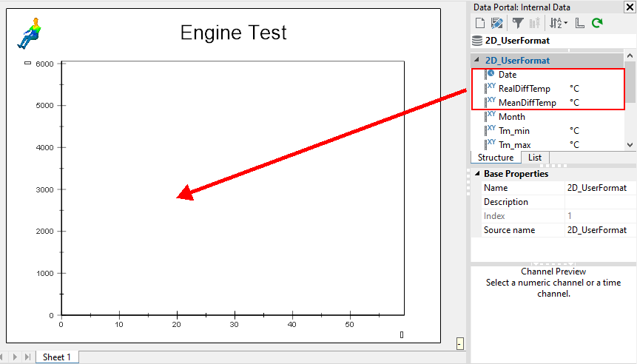The width and height of the screenshot is (637, 364).
Task: Click the grayed channel bars icon
Action: (x=535, y=24)
